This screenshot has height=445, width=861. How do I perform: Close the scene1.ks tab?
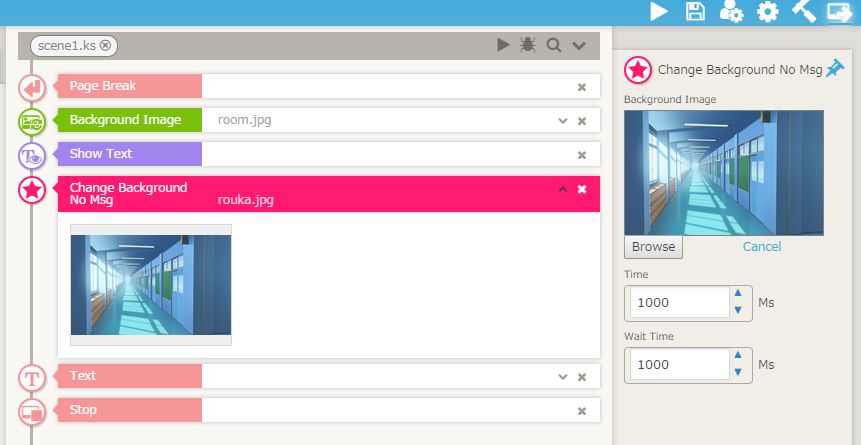(105, 46)
